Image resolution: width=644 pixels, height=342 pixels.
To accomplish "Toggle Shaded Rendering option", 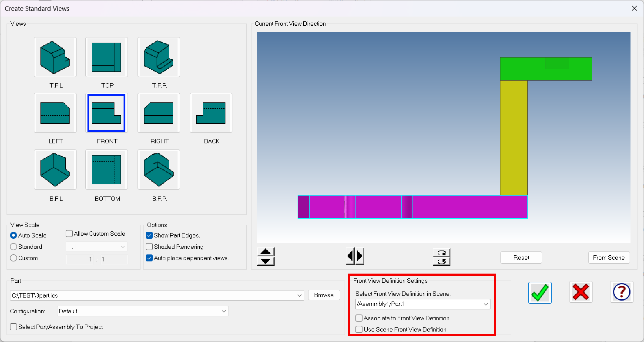I will coord(149,247).
